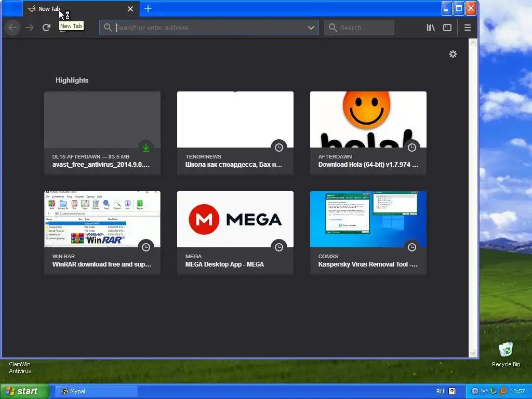Open Kaspersky Virus Removal Tool link
This screenshot has height=399, width=532.
368,264
